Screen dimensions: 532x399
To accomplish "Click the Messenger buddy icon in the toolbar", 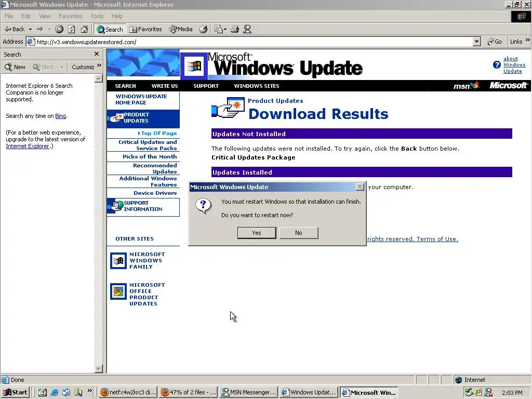I will click(x=247, y=29).
